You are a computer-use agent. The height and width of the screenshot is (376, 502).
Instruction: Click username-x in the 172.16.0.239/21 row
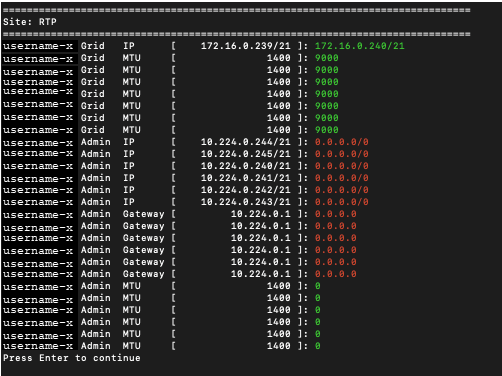38,46
